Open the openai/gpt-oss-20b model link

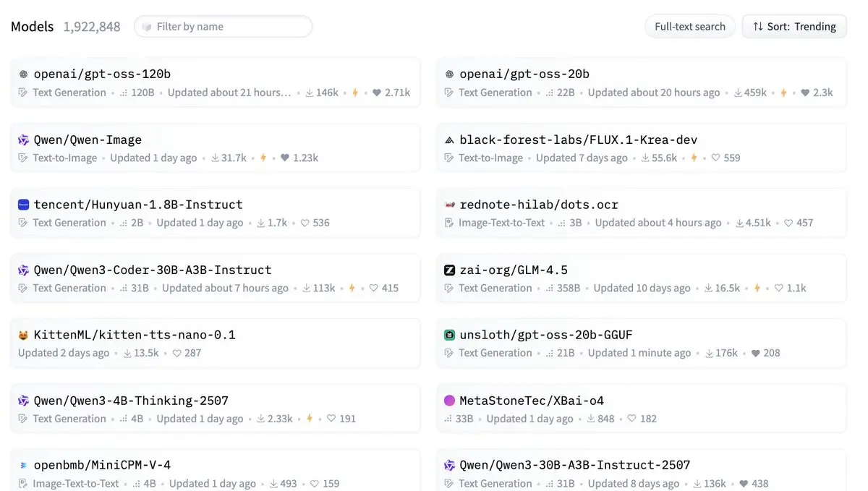point(524,74)
